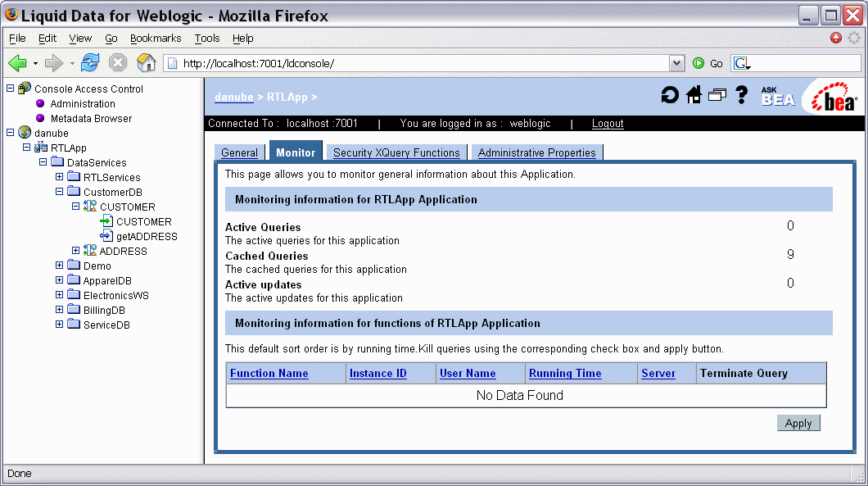Click the getADDRESS function icon
Screen dimensions: 868x486
[x=106, y=236]
